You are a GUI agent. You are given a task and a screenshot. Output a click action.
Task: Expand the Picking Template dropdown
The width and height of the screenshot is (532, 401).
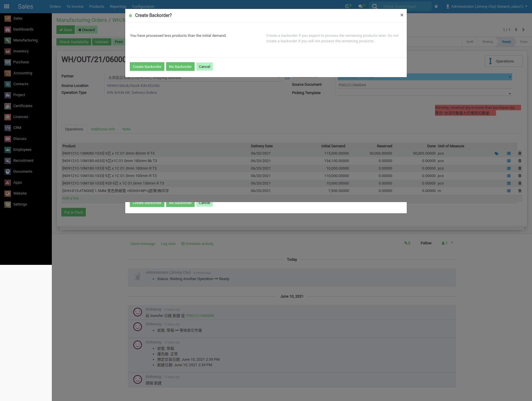pyautogui.click(x=510, y=94)
